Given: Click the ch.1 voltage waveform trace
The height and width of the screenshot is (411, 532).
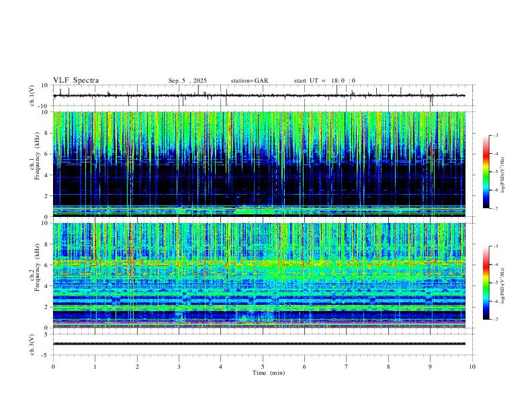Looking at the screenshot, I should [x=259, y=95].
